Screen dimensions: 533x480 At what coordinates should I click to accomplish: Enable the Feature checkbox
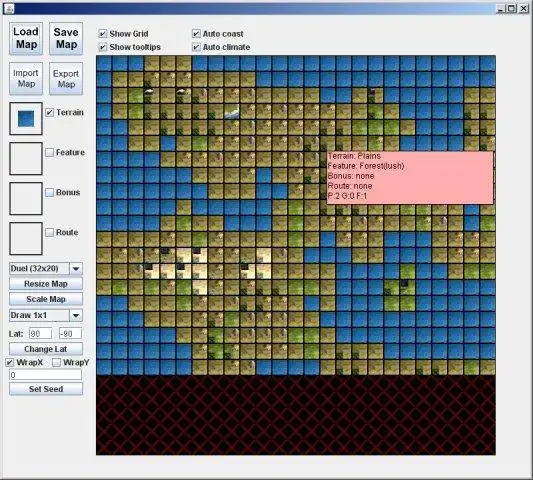[50, 152]
